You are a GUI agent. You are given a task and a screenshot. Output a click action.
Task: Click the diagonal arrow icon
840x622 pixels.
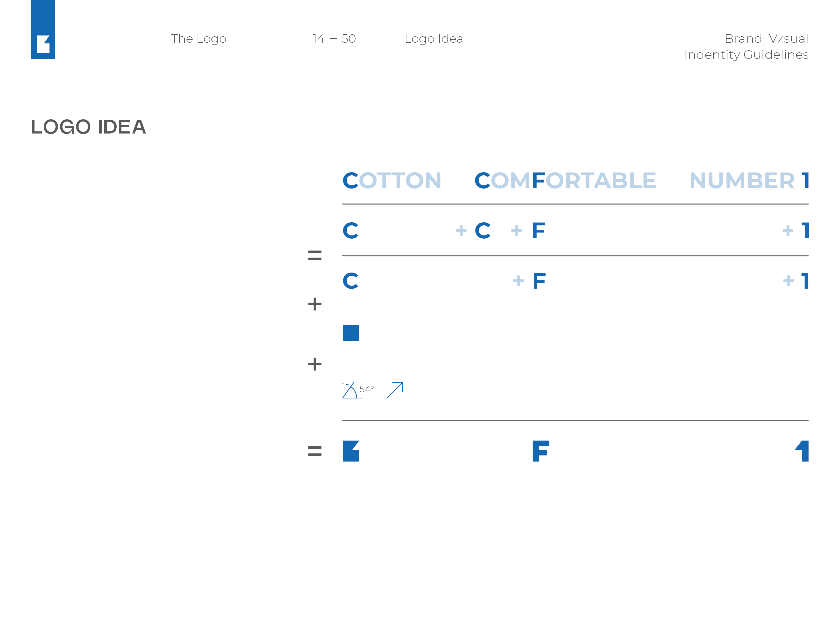[x=395, y=390]
